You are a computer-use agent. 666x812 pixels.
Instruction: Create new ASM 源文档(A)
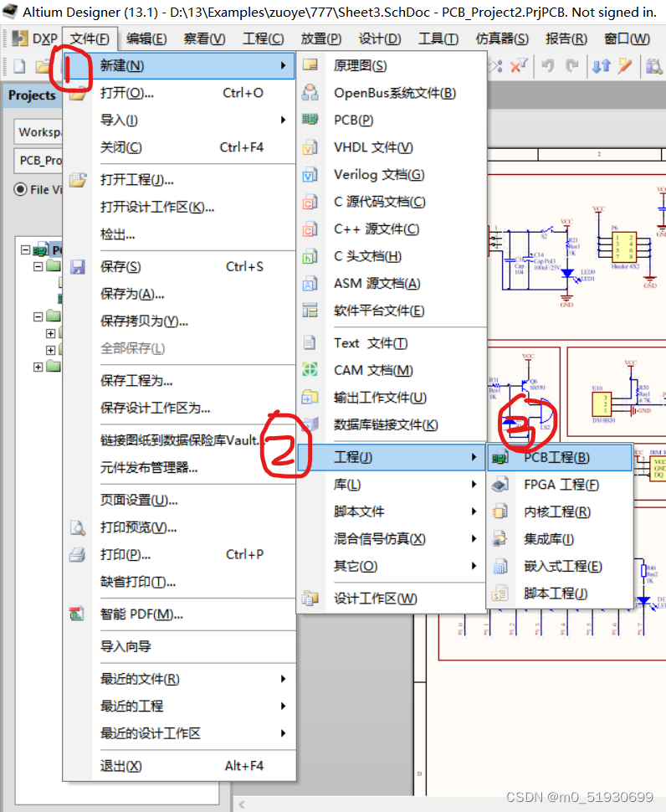[392, 283]
